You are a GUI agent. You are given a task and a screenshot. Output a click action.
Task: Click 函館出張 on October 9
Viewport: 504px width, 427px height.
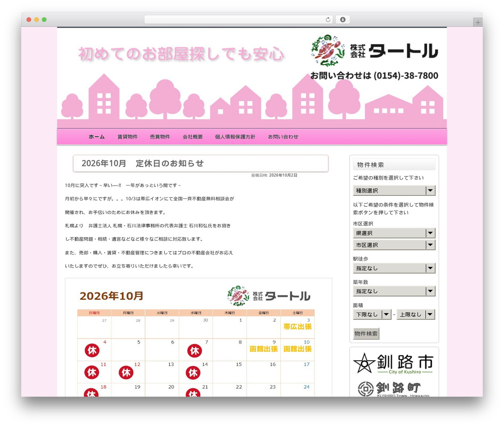[x=264, y=349]
